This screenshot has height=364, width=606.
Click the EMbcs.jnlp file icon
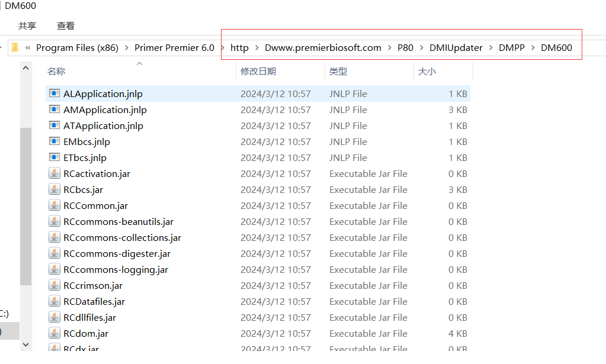pos(54,141)
